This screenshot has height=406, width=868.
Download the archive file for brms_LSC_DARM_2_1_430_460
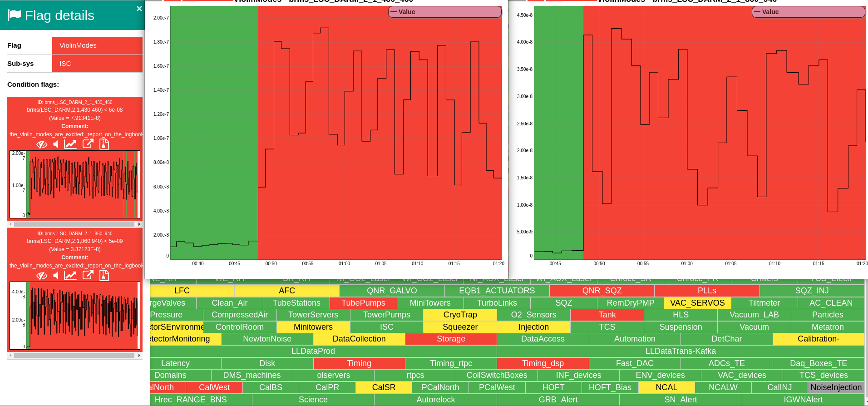tap(104, 144)
